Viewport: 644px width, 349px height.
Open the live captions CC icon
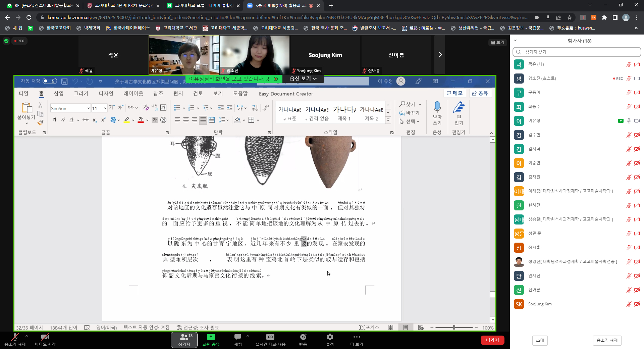[x=270, y=337]
